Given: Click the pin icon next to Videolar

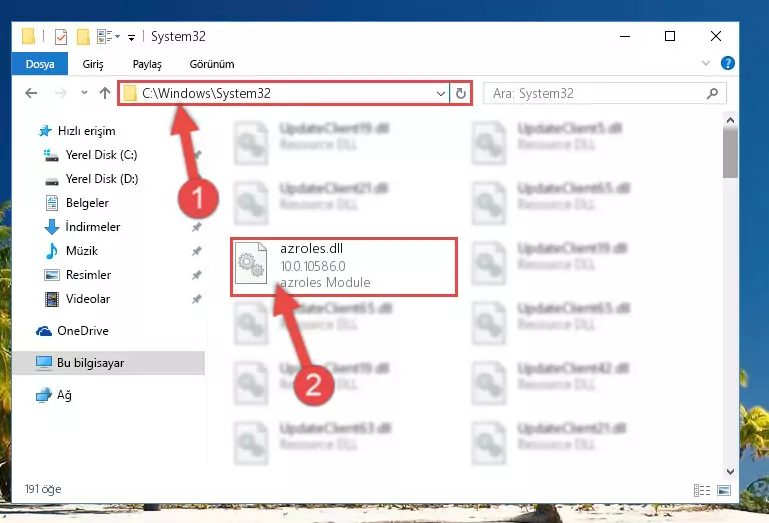Looking at the screenshot, I should (197, 299).
